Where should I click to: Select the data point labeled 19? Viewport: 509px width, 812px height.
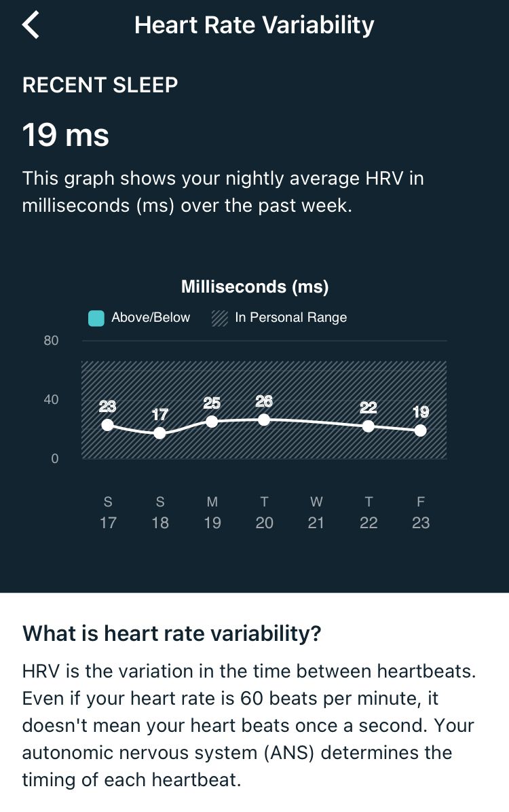(420, 430)
